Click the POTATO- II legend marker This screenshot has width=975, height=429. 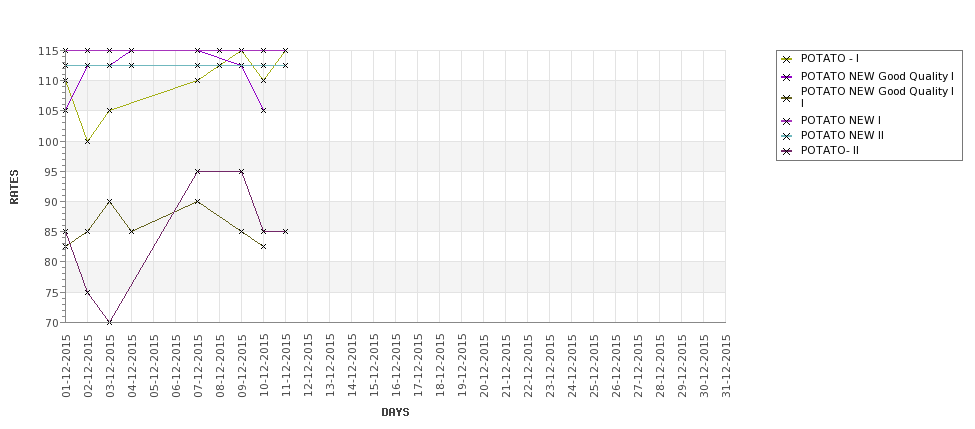coord(787,151)
